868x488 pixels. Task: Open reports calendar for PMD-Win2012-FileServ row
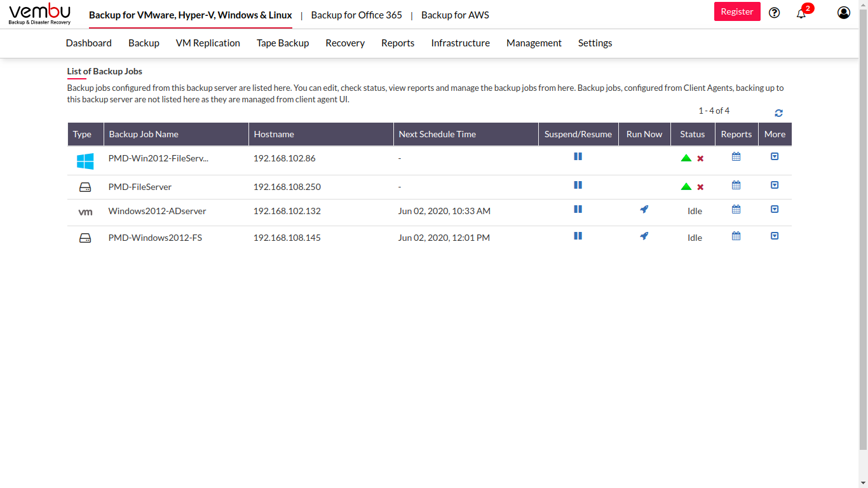(x=736, y=156)
